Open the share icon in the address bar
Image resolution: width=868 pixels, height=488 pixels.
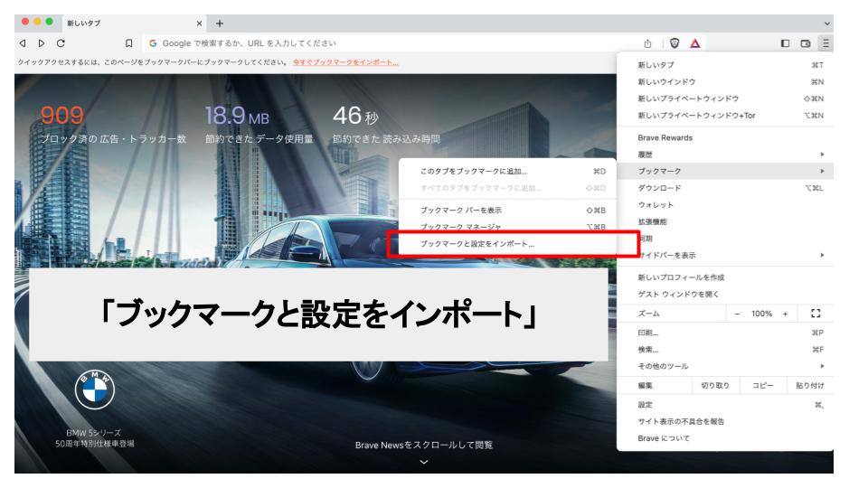tap(647, 43)
